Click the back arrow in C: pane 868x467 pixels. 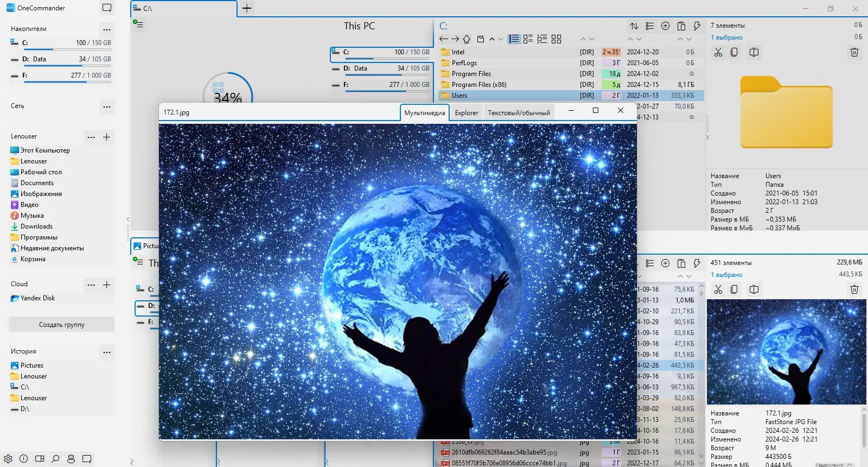tap(443, 39)
